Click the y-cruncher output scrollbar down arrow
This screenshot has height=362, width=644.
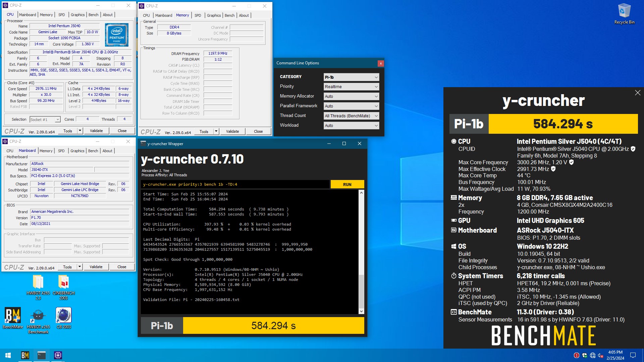361,311
